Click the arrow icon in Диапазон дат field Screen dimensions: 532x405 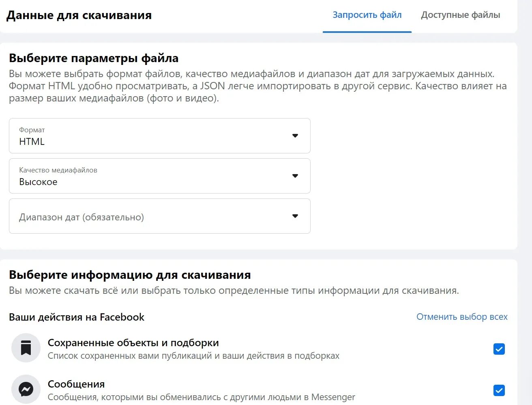(x=295, y=216)
